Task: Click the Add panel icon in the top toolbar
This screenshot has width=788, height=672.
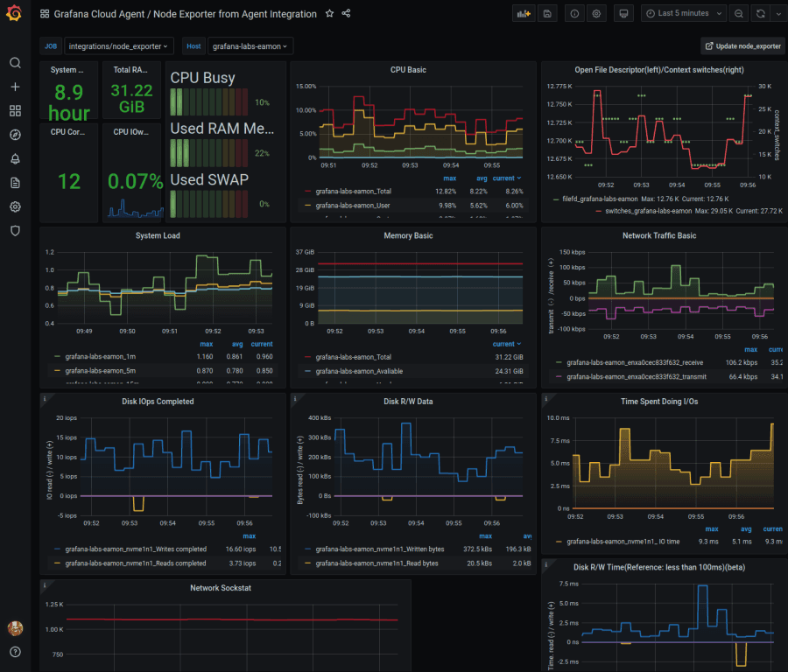Action: 526,13
